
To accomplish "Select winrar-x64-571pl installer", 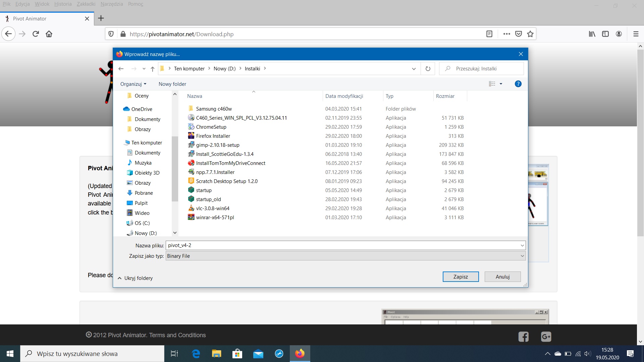I will (x=215, y=218).
